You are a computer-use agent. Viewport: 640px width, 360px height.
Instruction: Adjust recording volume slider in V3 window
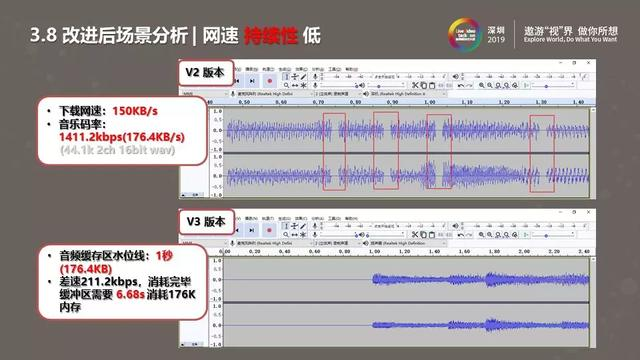tap(338, 235)
